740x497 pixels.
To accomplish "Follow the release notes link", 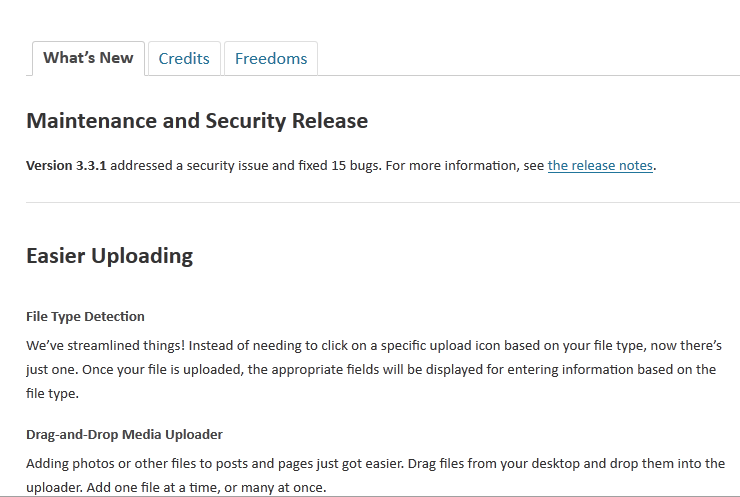I will coord(600,165).
